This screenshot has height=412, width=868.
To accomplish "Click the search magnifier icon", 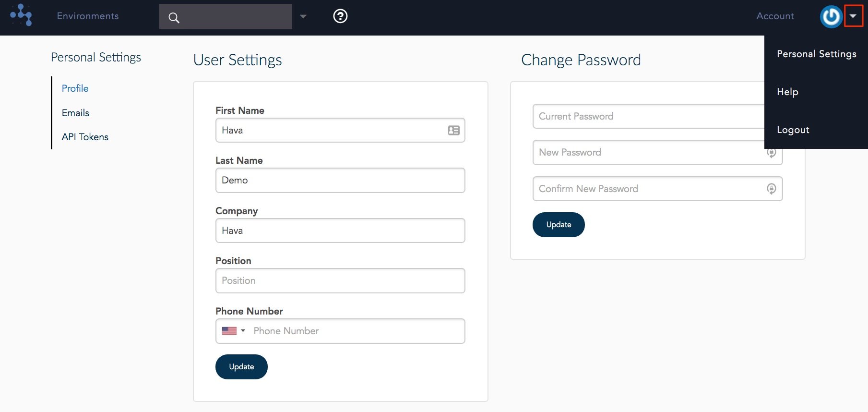I will [x=174, y=18].
